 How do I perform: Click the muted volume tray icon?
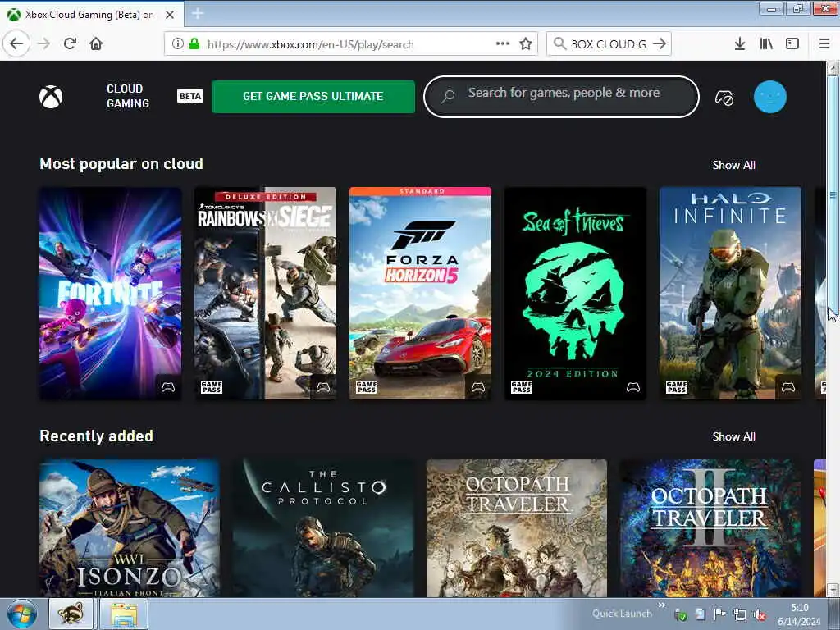[760, 615]
